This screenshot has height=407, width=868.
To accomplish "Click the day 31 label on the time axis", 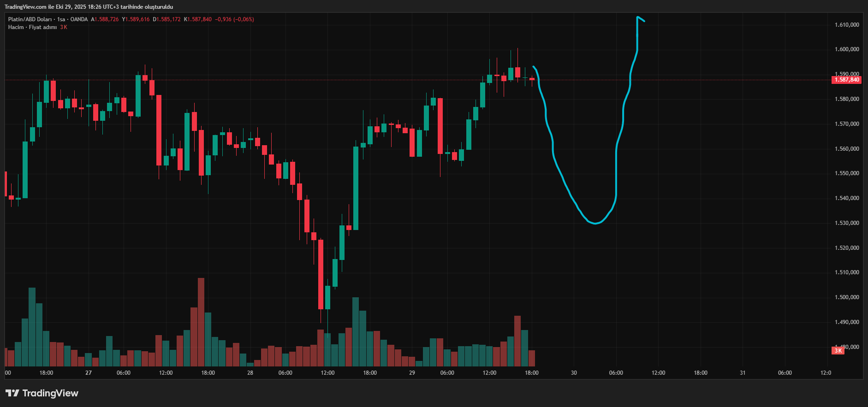I will 743,373.
